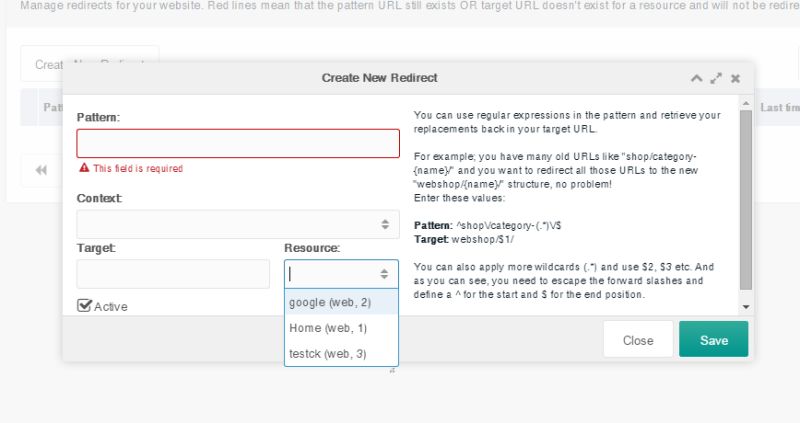The height and width of the screenshot is (423, 800).
Task: Toggle the Resource combo box arrow
Action: click(384, 274)
